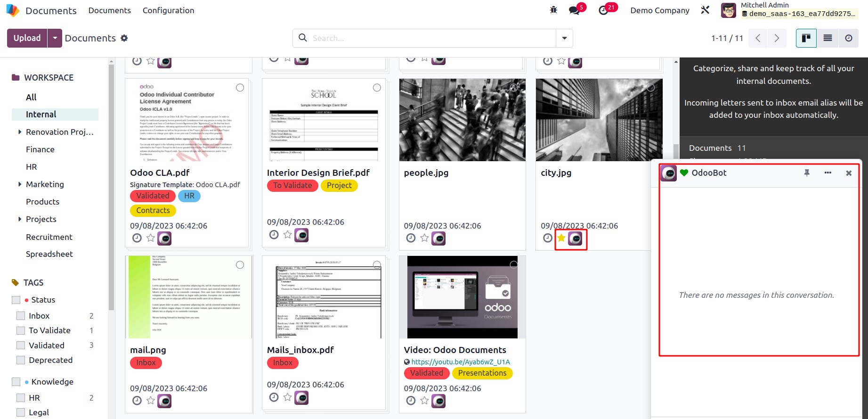The height and width of the screenshot is (419, 868).
Task: Pin the OdooBot chat window
Action: coord(807,173)
